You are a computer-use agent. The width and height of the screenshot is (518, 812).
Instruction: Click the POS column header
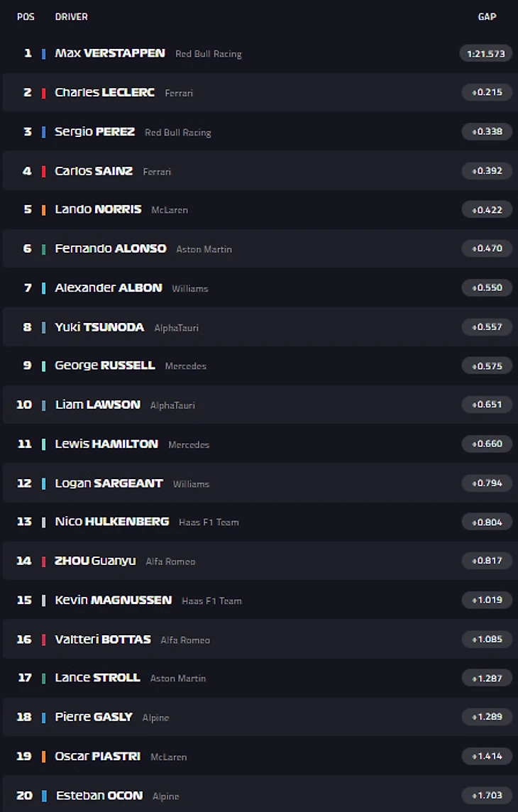coord(26,16)
